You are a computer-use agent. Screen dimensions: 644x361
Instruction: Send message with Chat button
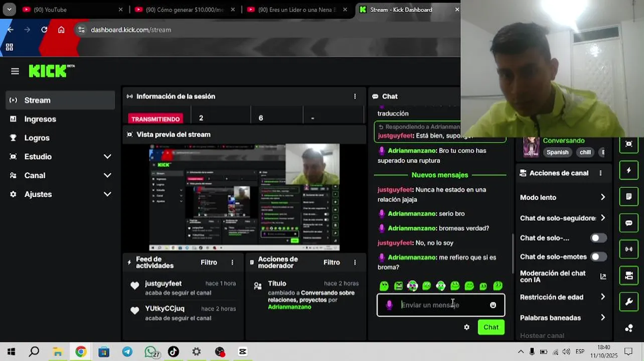[x=491, y=327]
